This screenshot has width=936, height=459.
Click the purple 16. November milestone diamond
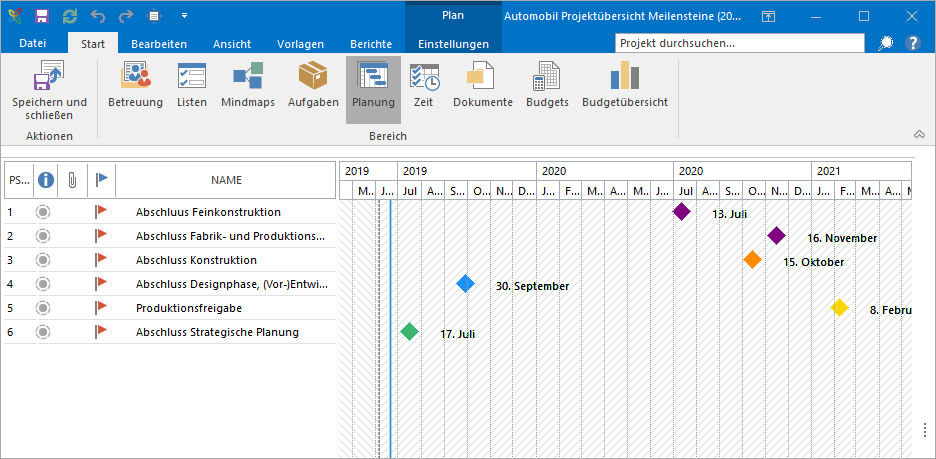775,235
